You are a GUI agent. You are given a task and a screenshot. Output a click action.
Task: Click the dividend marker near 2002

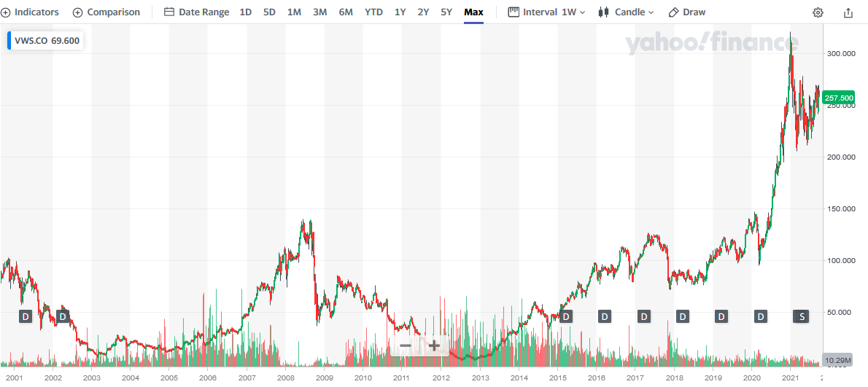63,316
